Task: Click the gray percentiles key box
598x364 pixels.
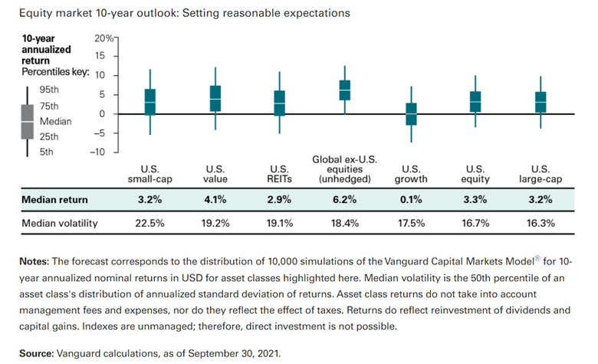Action: pos(26,121)
